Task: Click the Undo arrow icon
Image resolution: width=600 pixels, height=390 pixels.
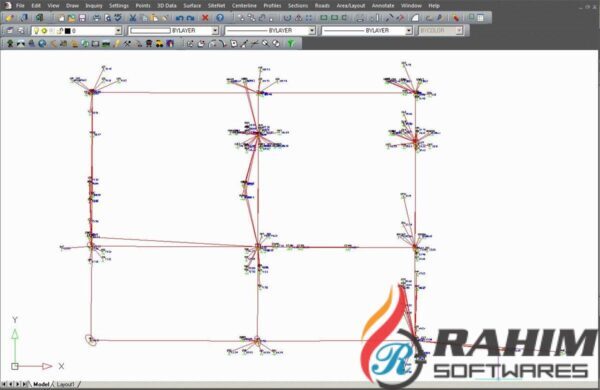Action: 179,18
